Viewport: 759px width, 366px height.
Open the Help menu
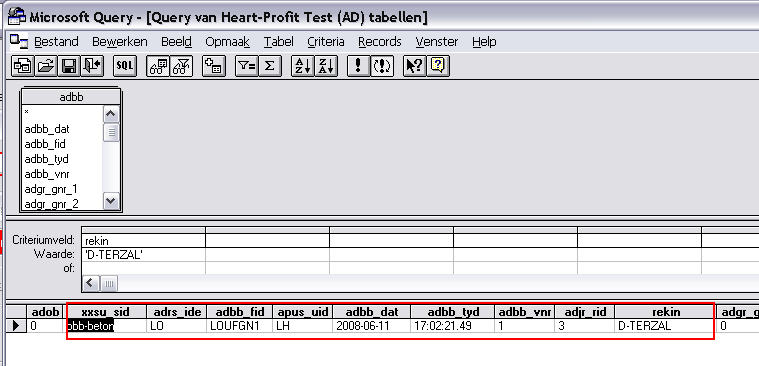click(x=484, y=42)
